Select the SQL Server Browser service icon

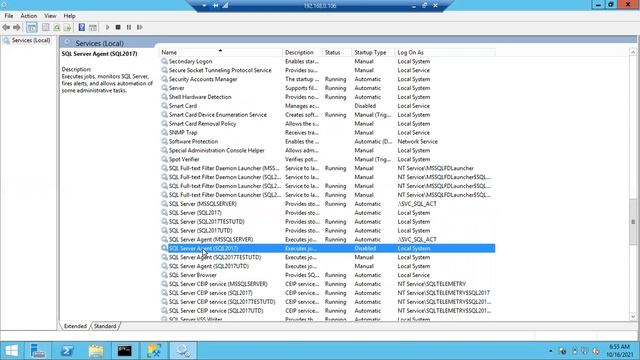164,275
